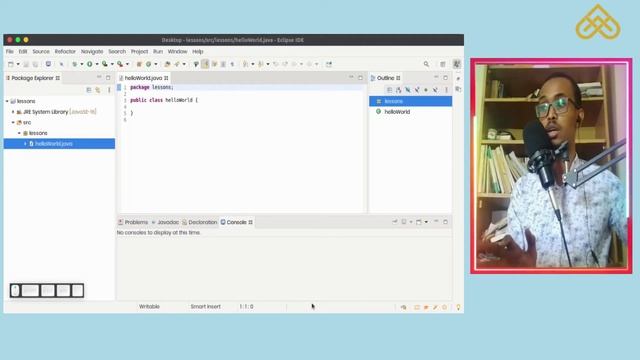Minimize the Console view panel

coord(436,222)
